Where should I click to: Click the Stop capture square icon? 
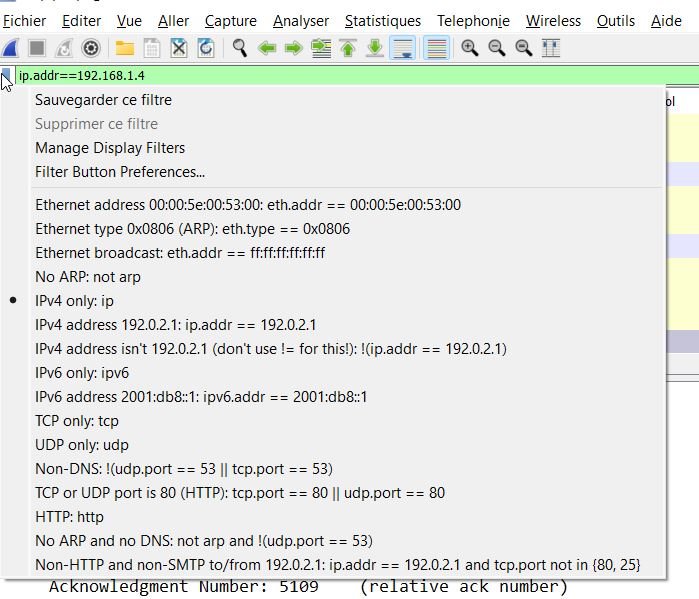pyautogui.click(x=37, y=48)
